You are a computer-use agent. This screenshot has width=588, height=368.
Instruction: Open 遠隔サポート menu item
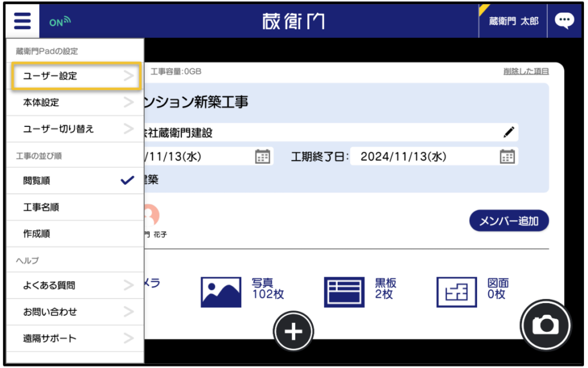point(75,338)
